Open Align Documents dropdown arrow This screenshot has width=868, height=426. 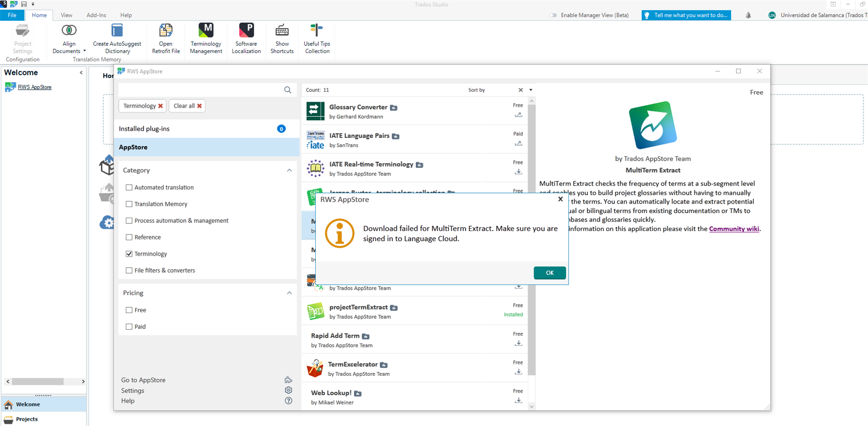[84, 51]
